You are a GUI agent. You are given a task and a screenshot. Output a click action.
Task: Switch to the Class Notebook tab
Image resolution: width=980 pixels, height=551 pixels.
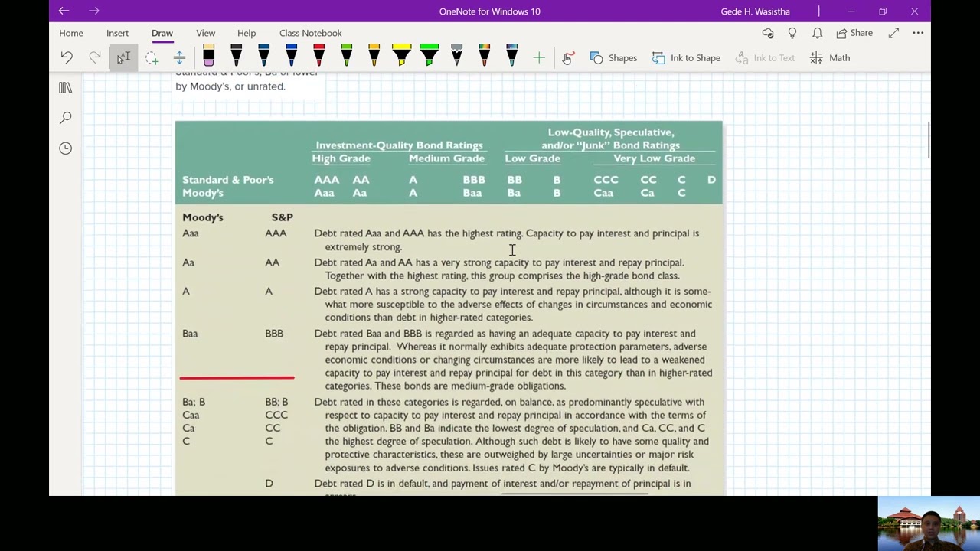[x=310, y=33]
